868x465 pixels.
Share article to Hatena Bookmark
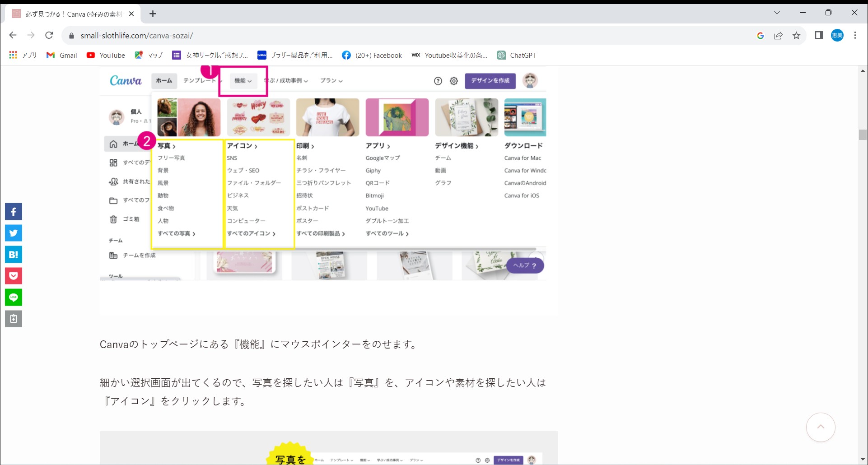[14, 255]
